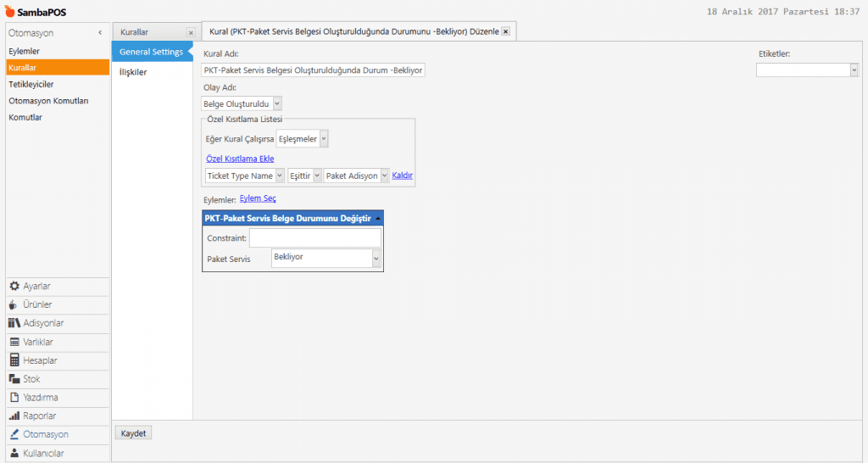
Task: Expand the Paket Servis Bekliyor dropdown
Action: (376, 259)
